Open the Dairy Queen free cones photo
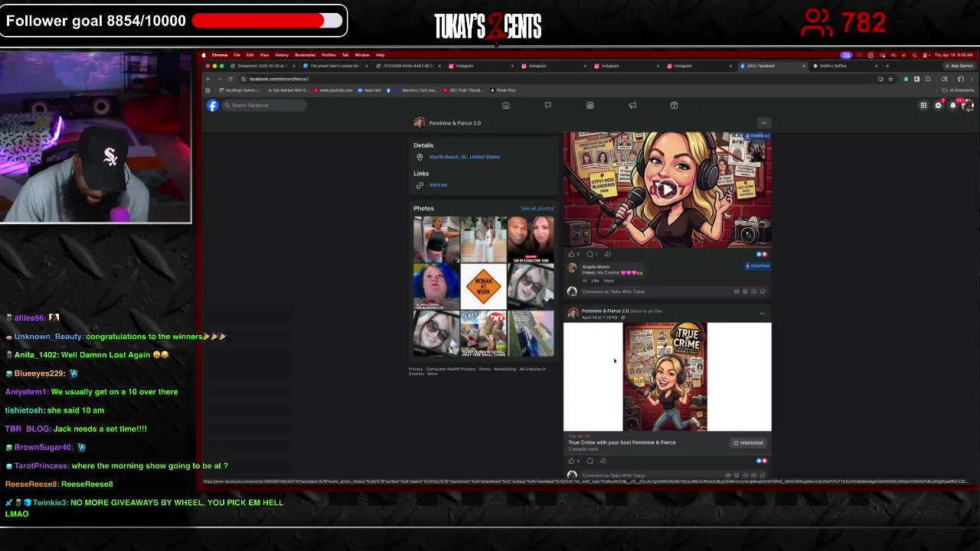The width and height of the screenshot is (980, 551). click(483, 334)
